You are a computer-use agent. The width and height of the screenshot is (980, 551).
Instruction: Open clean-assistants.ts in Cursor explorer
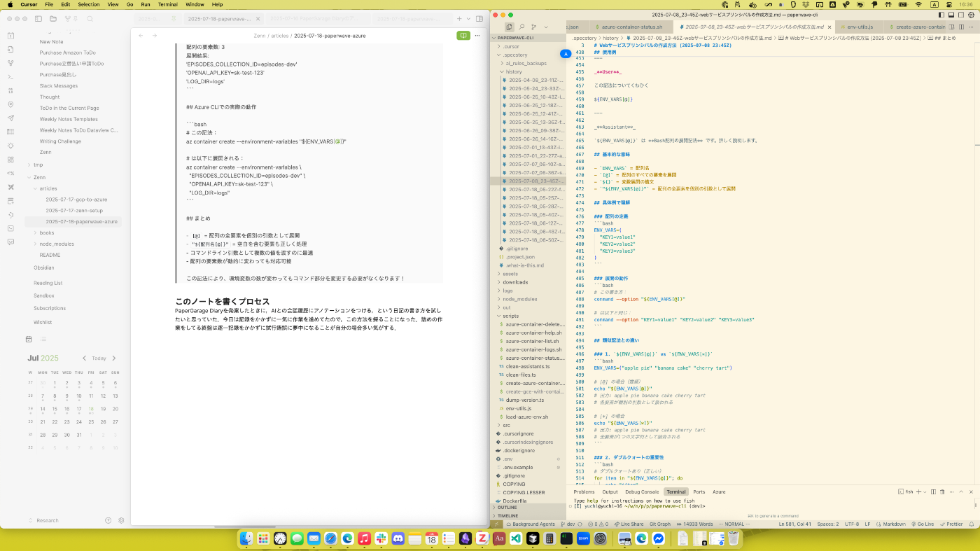pos(528,366)
